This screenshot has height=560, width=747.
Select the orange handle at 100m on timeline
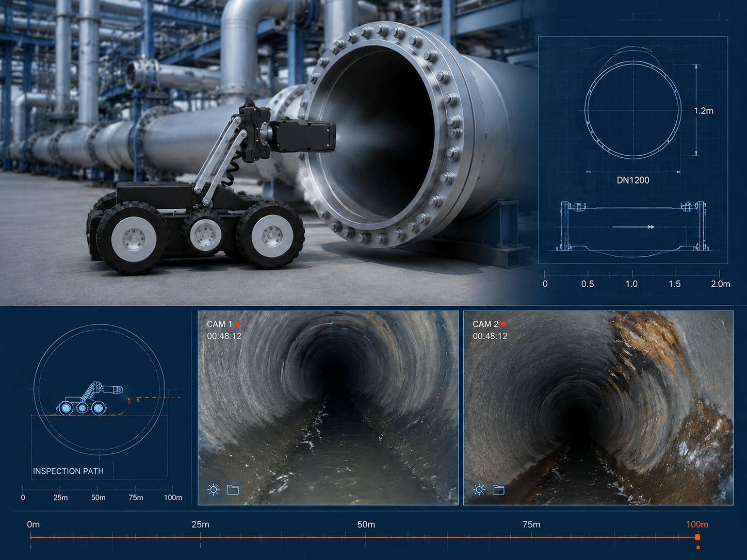point(697,537)
